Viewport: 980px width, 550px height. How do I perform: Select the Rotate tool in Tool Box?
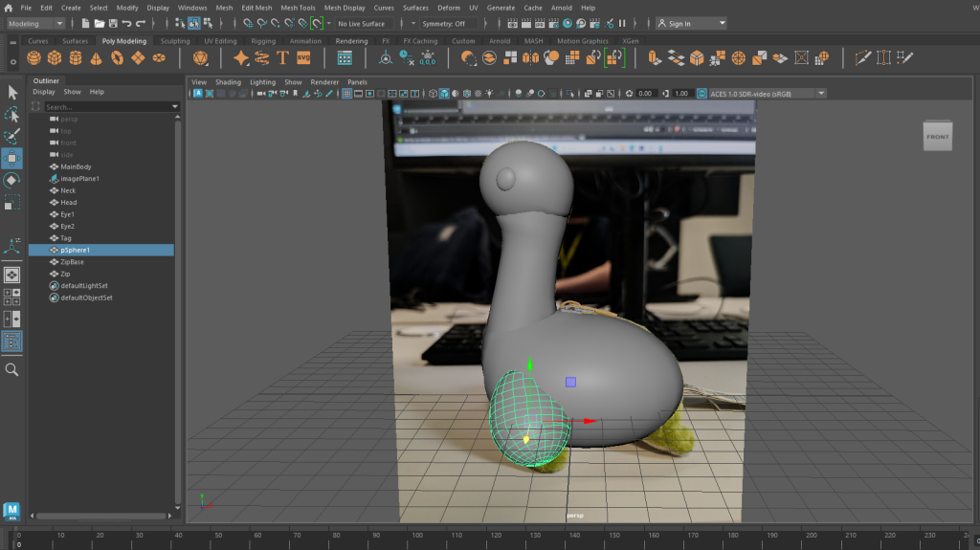[11, 180]
